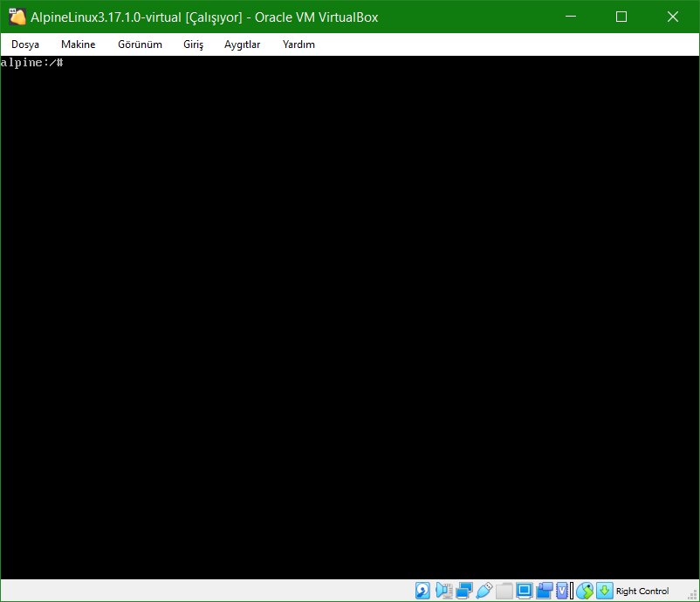Open the Dosya menu

point(25,44)
